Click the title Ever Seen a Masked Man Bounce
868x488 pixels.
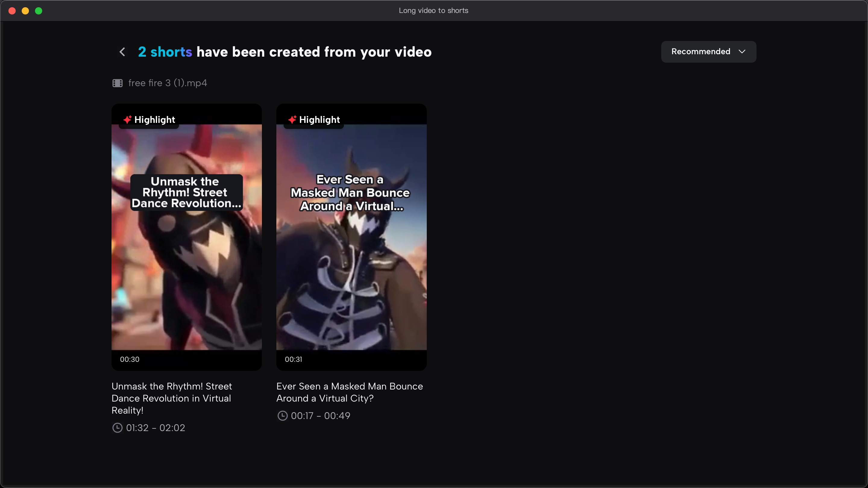pos(349,392)
